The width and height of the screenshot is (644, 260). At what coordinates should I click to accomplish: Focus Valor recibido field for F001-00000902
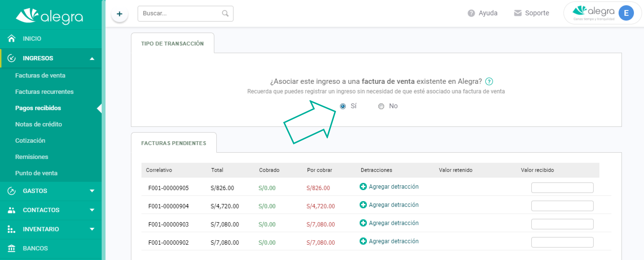pos(562,242)
